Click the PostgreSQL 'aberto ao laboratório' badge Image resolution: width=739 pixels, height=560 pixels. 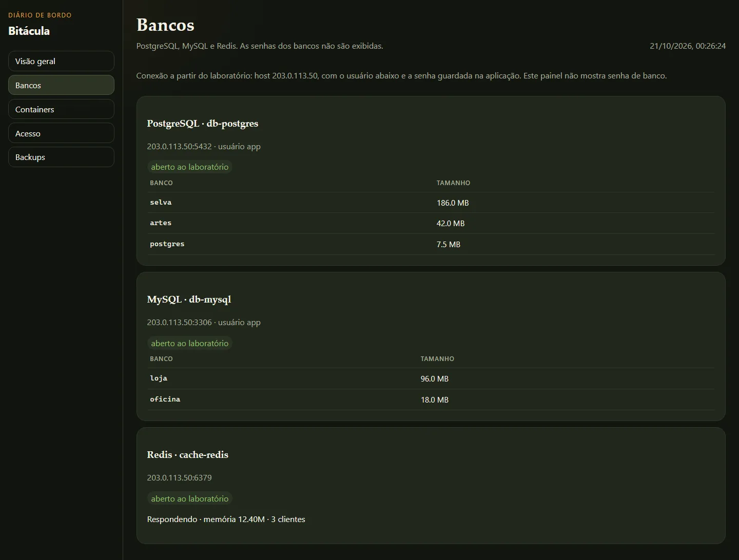coord(190,167)
